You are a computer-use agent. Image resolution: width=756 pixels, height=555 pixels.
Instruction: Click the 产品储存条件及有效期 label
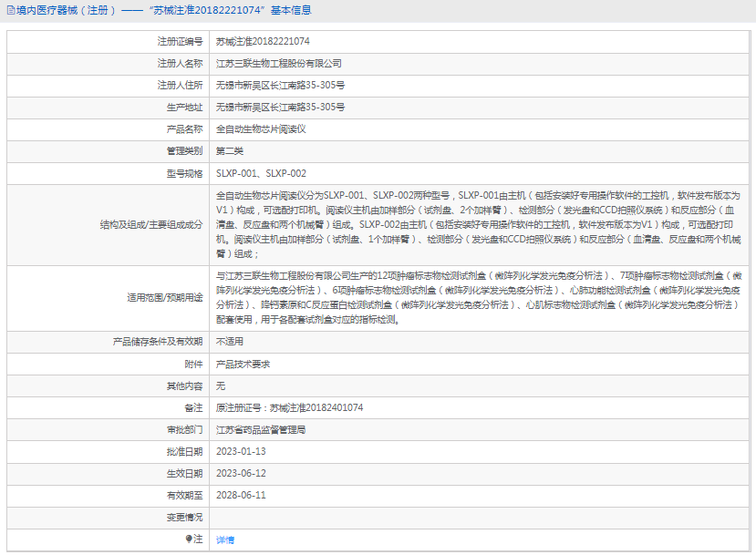158,342
